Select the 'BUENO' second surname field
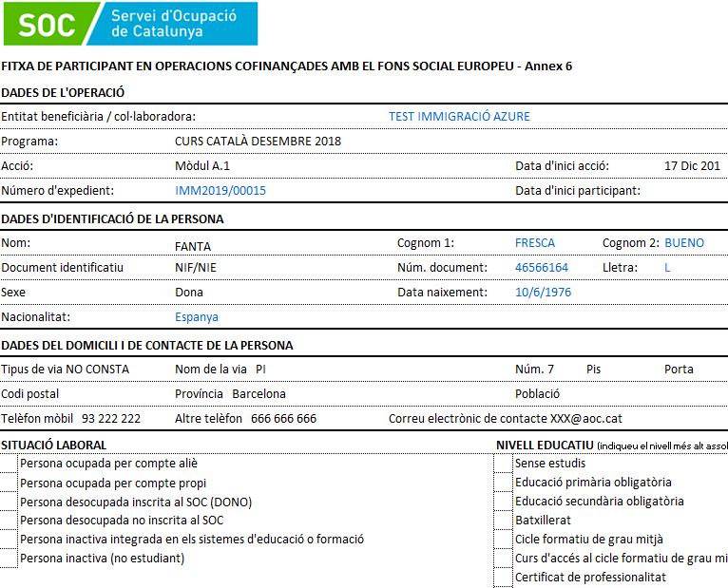 pyautogui.click(x=684, y=243)
